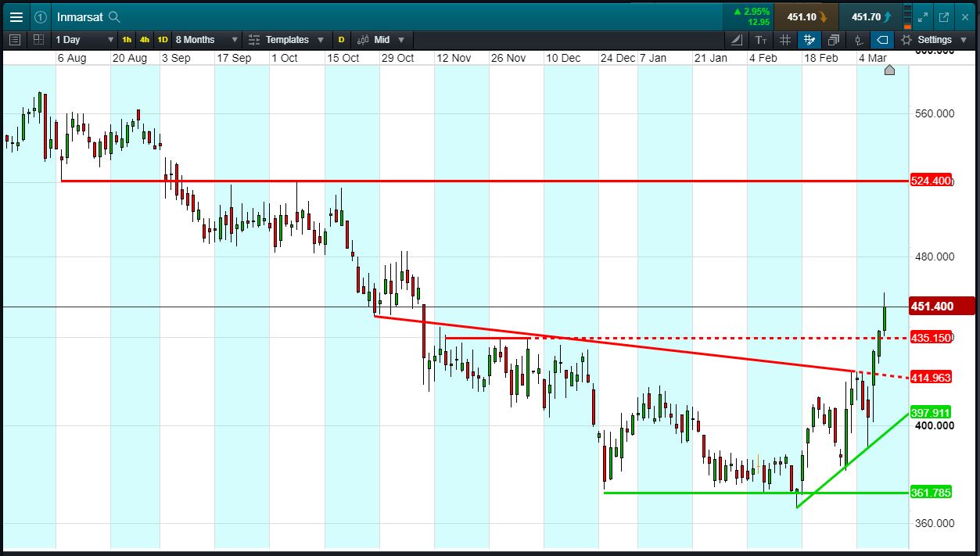Screen dimensions: 980x556
Task: Click the 414.963 trendline price label
Action: click(x=932, y=378)
